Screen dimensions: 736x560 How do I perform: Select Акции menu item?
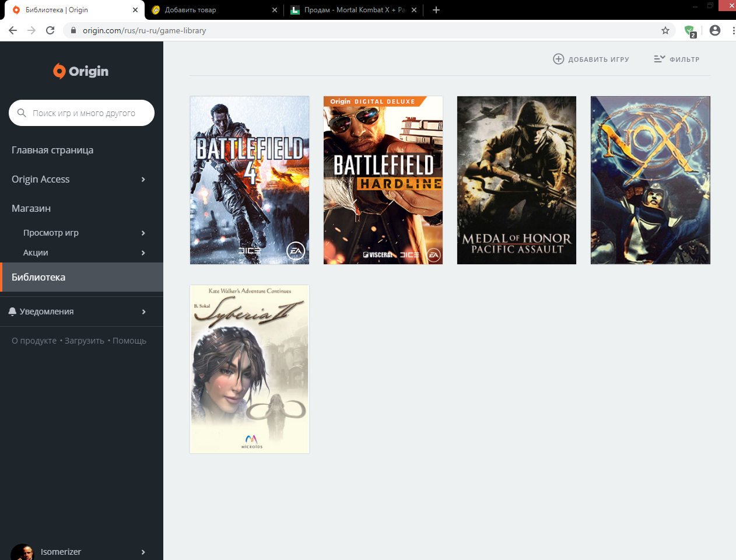pos(36,253)
